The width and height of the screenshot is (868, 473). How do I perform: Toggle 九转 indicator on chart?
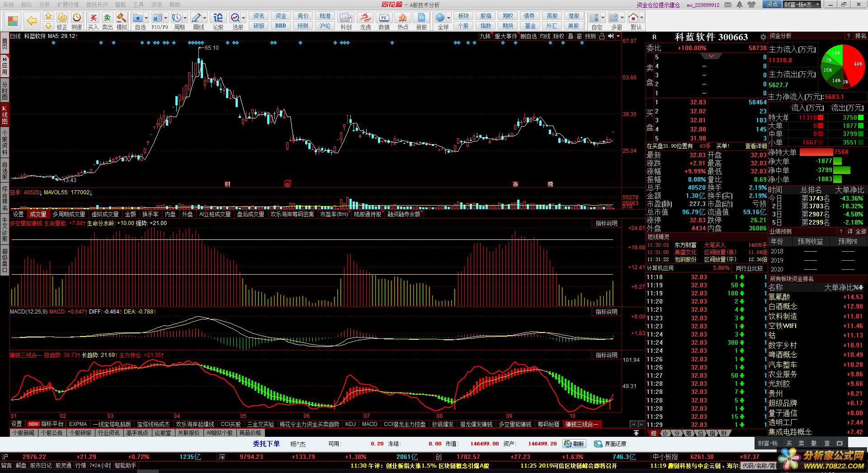[485, 36]
